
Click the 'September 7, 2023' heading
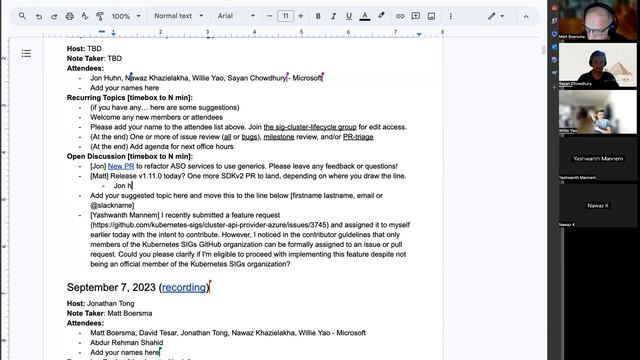pyautogui.click(x=111, y=287)
